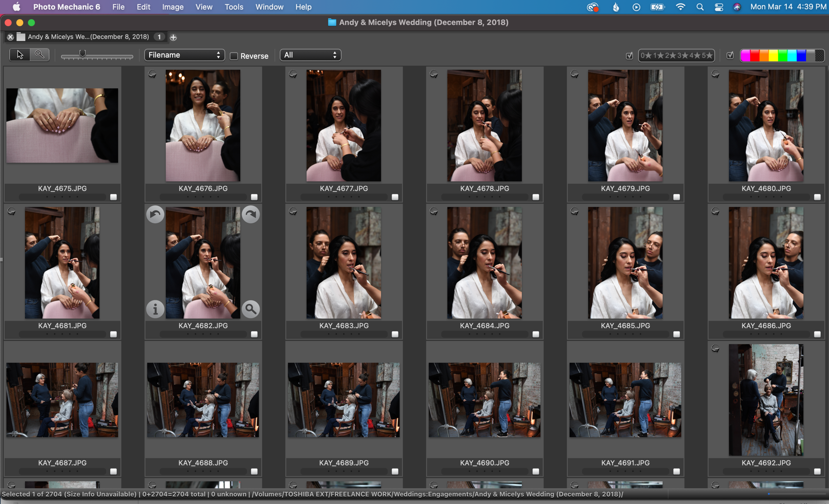Tag KAY_4675.JPG using its checkbox
Image resolution: width=829 pixels, height=504 pixels.
(x=113, y=197)
